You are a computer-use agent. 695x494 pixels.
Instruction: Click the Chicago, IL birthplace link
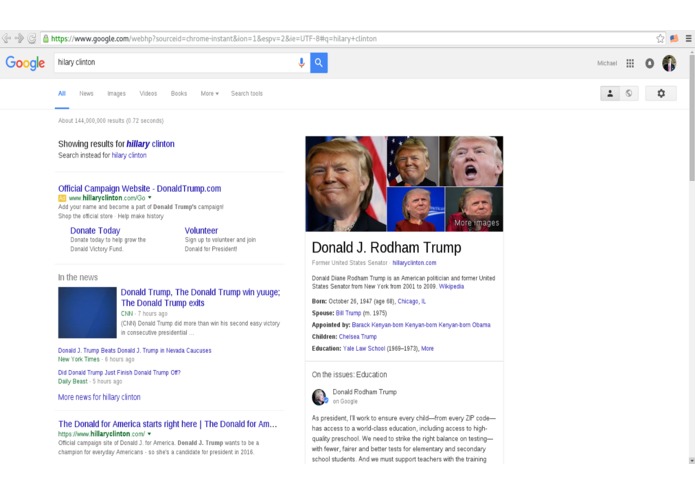(x=411, y=301)
